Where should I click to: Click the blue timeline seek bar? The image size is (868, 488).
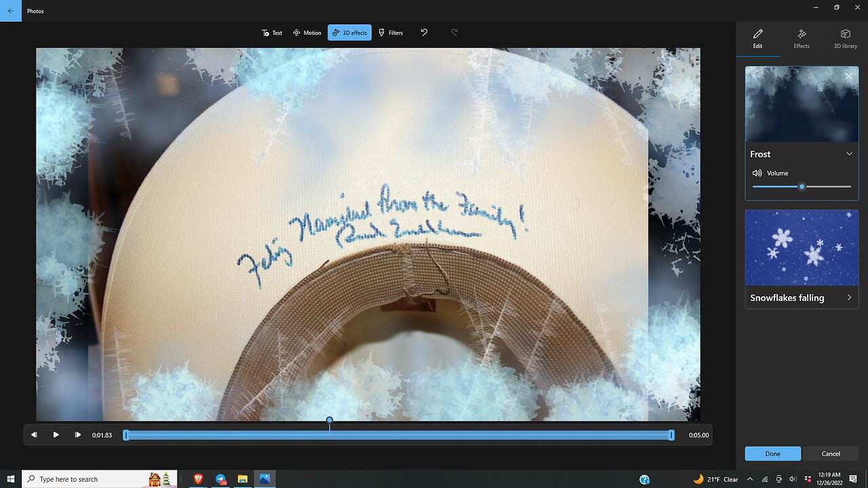[x=398, y=435]
